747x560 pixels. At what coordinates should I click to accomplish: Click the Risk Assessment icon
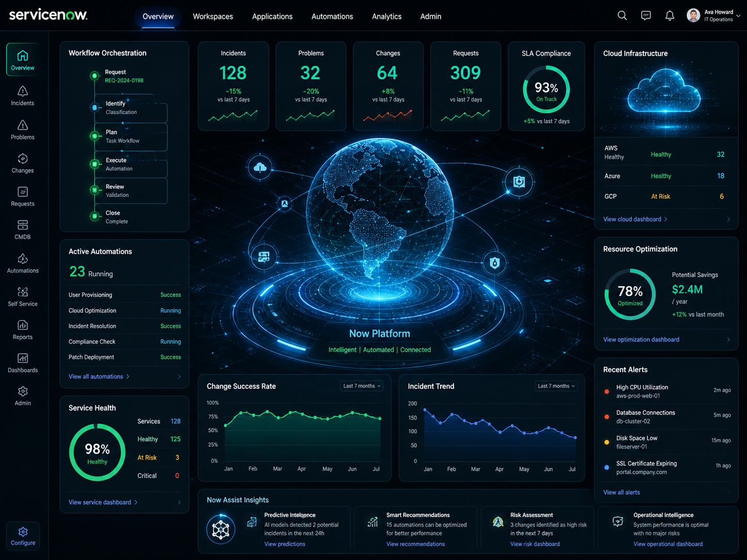tap(498, 522)
